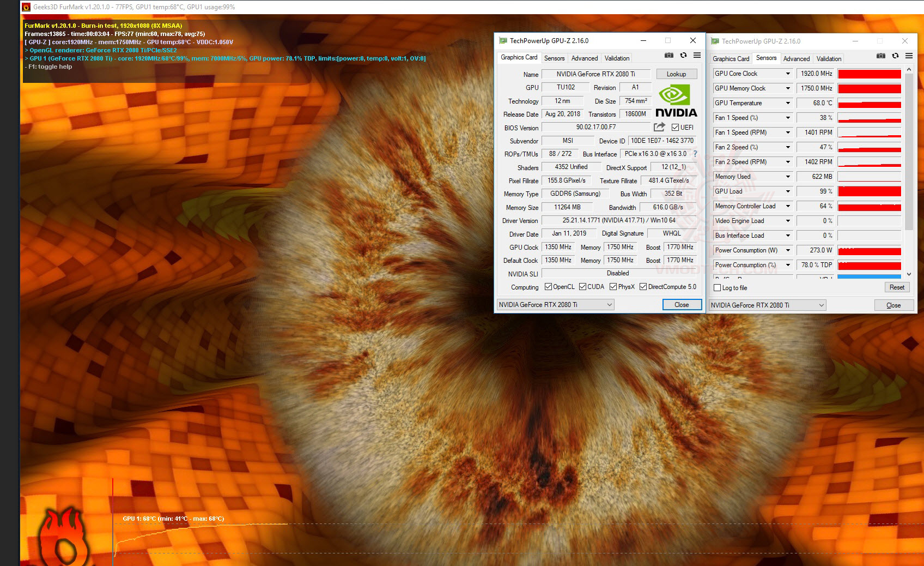Click the scroll up arrow in Sensors list

pos(908,69)
